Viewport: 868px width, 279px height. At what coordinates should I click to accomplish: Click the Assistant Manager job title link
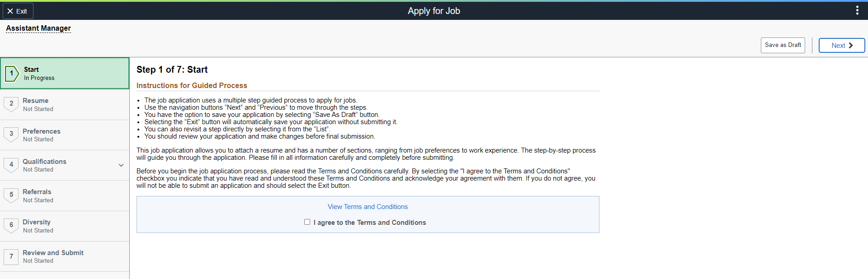pos(38,28)
